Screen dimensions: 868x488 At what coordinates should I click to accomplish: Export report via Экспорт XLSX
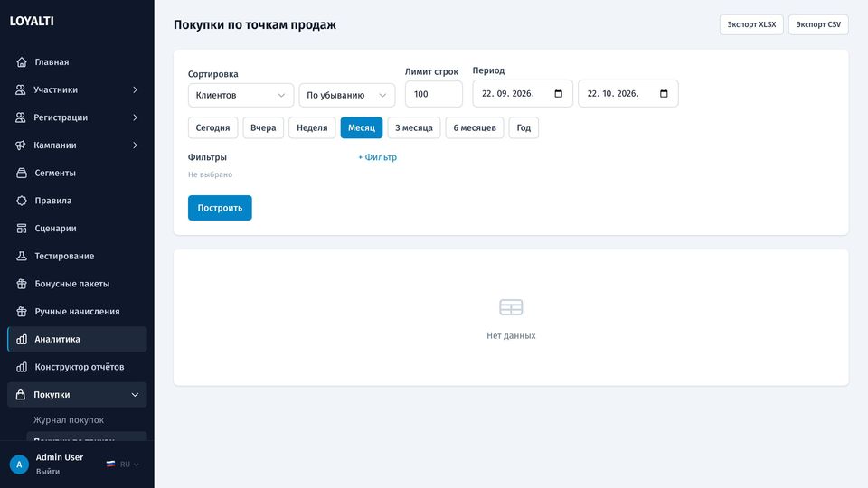pos(751,24)
